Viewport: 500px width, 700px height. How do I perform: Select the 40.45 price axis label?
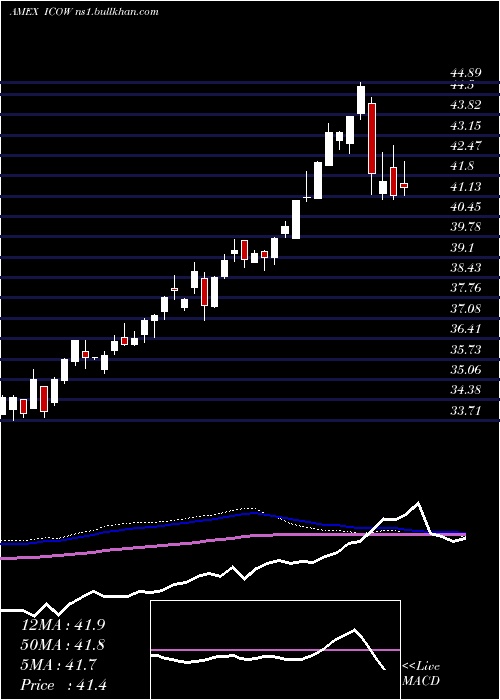tap(465, 207)
